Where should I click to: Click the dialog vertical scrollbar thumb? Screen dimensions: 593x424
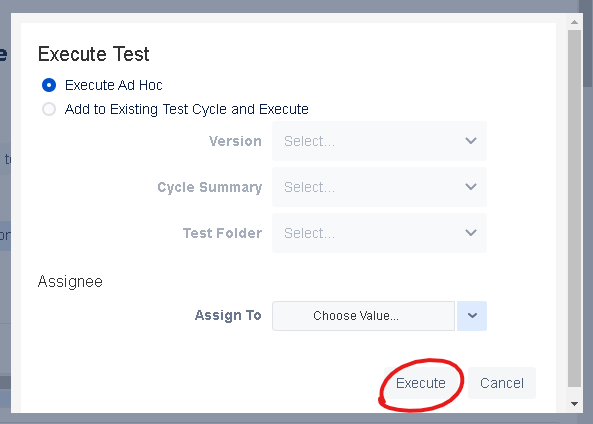coord(574,208)
